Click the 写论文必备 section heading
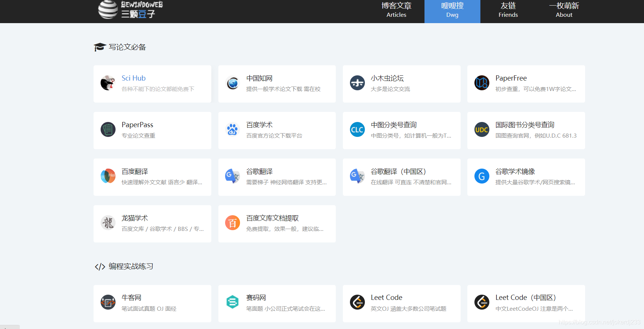644x329 pixels. tap(127, 47)
